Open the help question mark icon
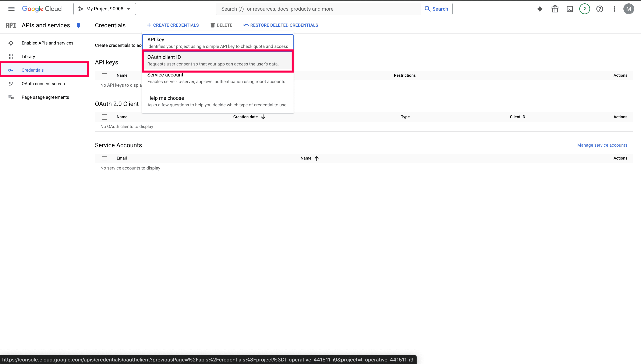Screen dimensions: 641x364 pyautogui.click(x=599, y=9)
